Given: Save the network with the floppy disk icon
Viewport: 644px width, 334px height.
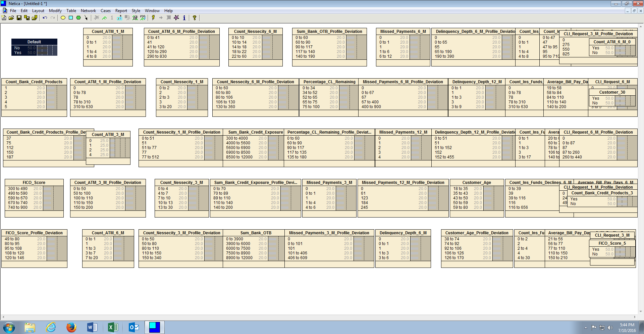Looking at the screenshot, I should click(x=19, y=18).
